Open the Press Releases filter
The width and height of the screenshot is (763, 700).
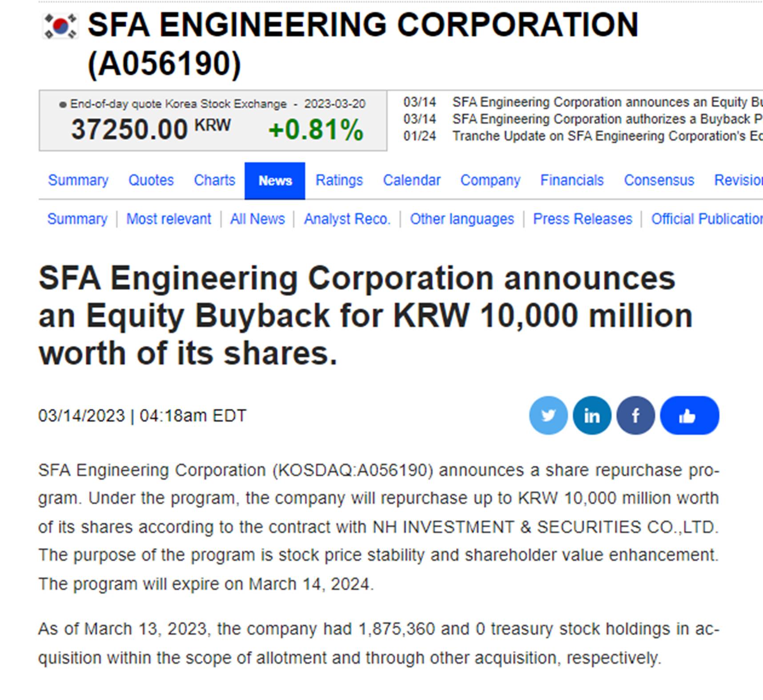pos(583,219)
